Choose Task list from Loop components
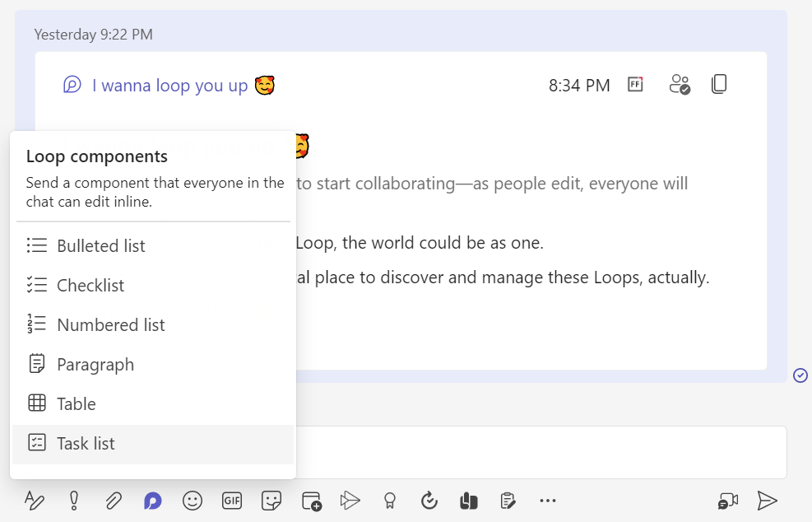 click(x=153, y=444)
